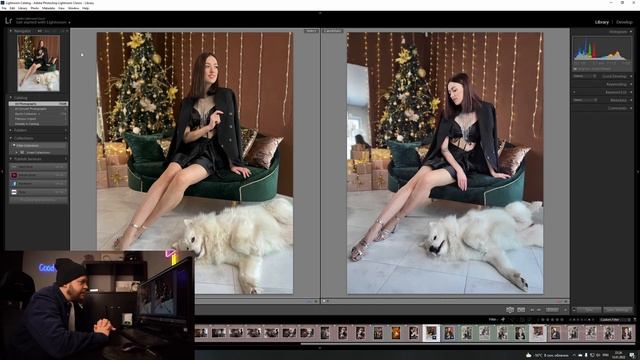Toggle the flagged filter icon in filmstrip
Screen dimensions: 640x360
click(x=503, y=320)
